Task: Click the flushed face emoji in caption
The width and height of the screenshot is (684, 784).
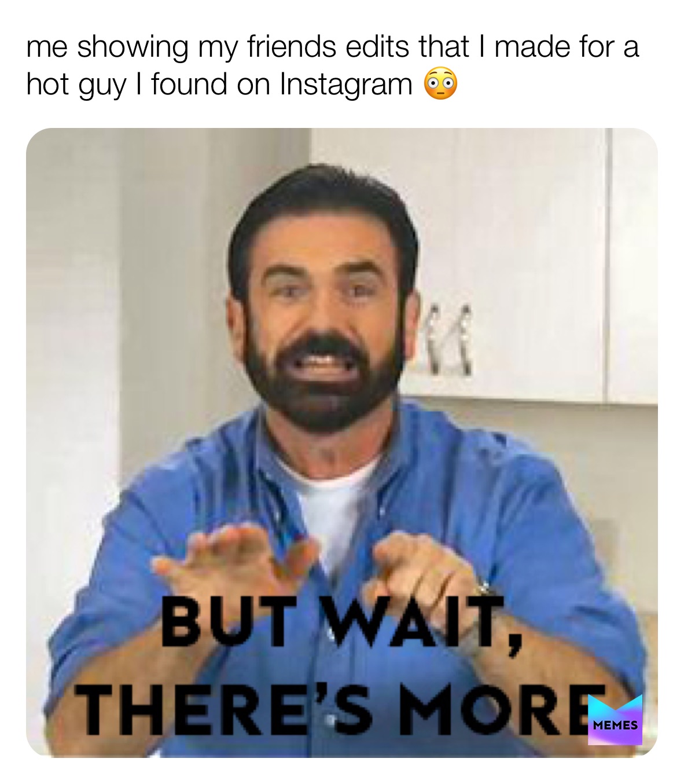Action: point(440,84)
